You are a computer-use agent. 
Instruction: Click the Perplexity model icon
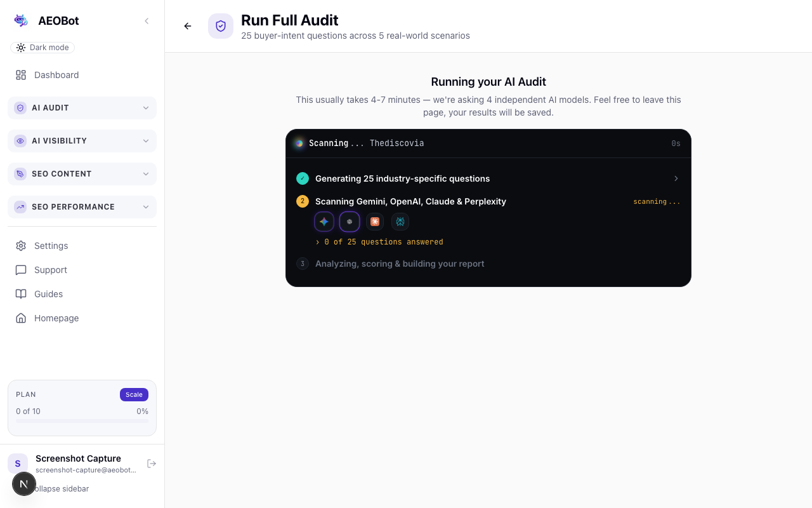point(400,222)
